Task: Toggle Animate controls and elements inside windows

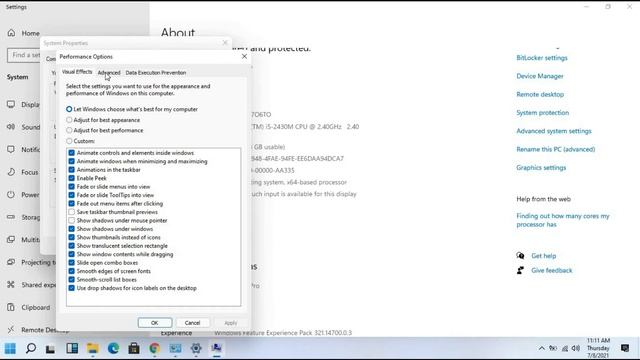Action: click(x=72, y=153)
